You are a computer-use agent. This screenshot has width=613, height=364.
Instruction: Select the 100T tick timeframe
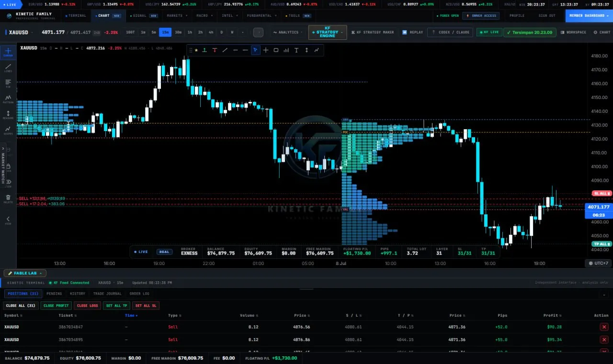point(130,33)
